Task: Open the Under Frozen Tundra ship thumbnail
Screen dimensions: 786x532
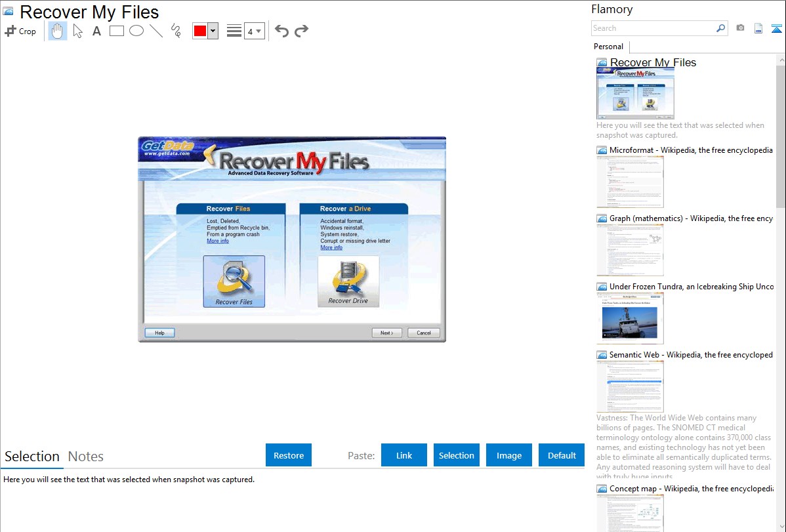Action: pos(630,318)
